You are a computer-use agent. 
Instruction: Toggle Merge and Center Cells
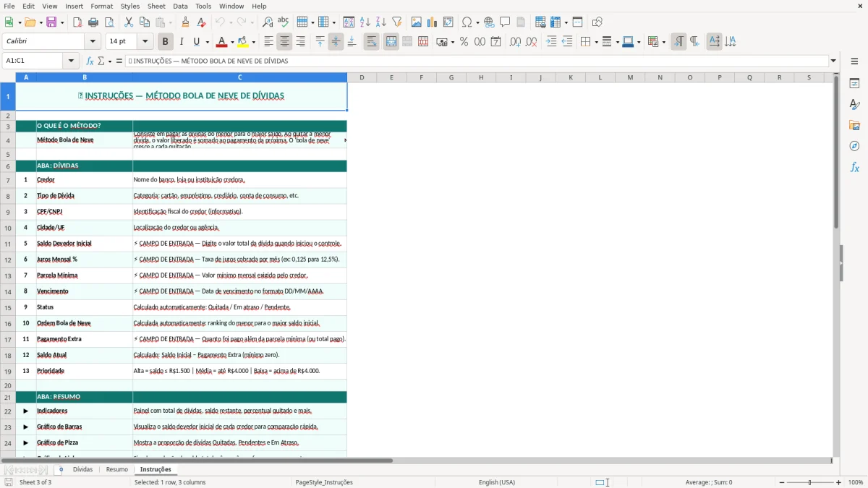point(391,42)
